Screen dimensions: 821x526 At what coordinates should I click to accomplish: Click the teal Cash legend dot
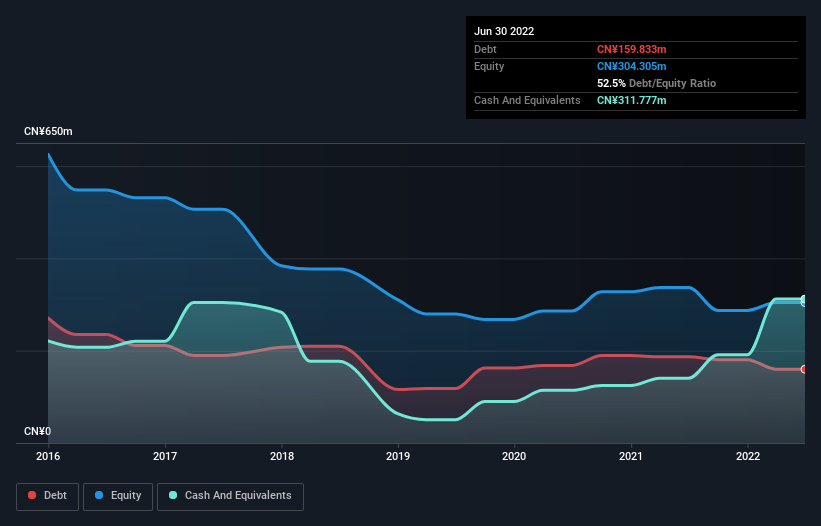point(173,495)
